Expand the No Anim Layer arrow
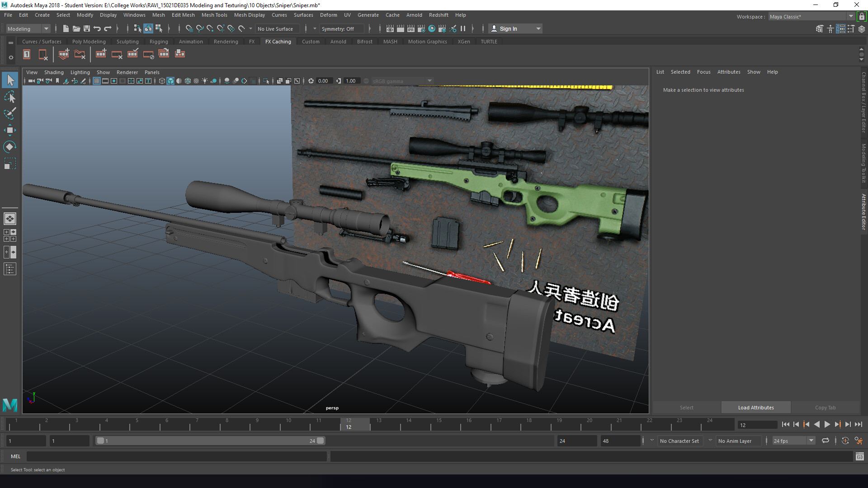Screen dimensions: 868x488 [710, 441]
